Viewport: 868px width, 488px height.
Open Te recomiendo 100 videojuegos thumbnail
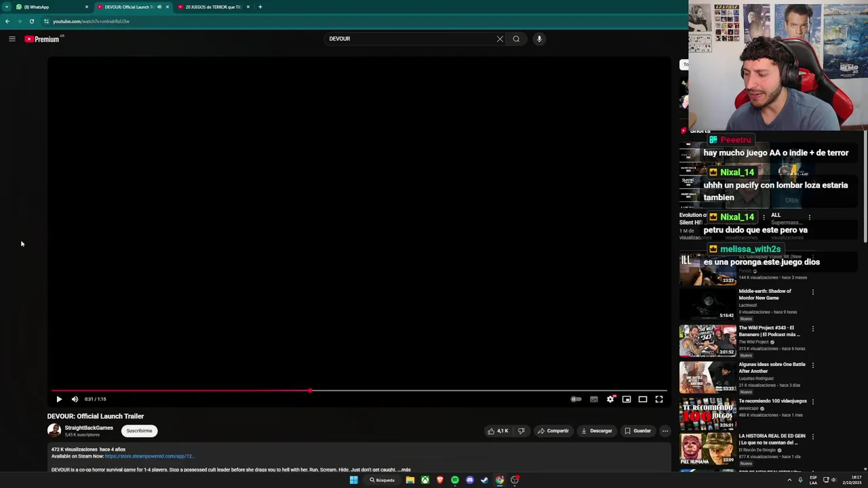tap(707, 414)
